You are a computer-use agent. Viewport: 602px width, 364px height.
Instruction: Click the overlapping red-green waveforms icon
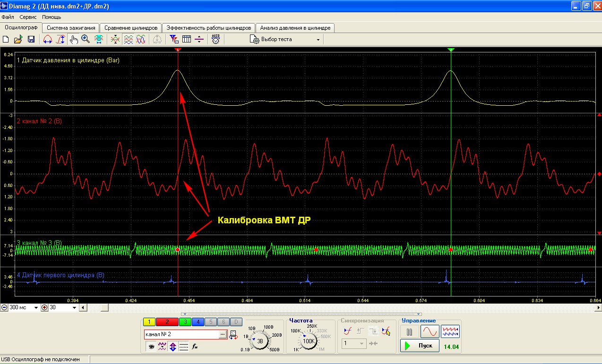115,40
